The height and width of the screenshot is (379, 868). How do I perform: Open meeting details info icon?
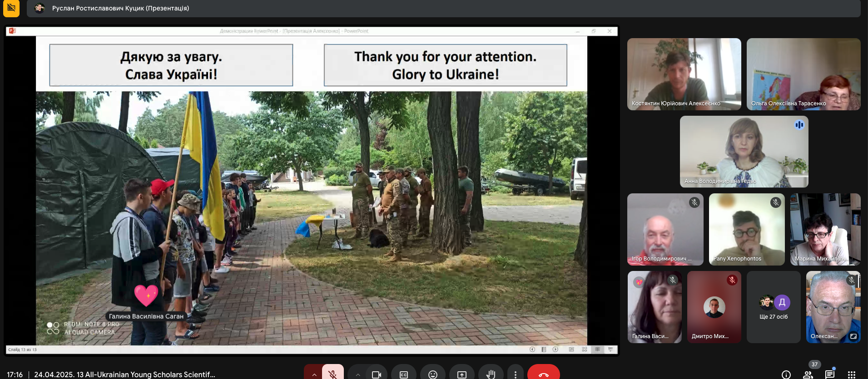[x=786, y=374]
